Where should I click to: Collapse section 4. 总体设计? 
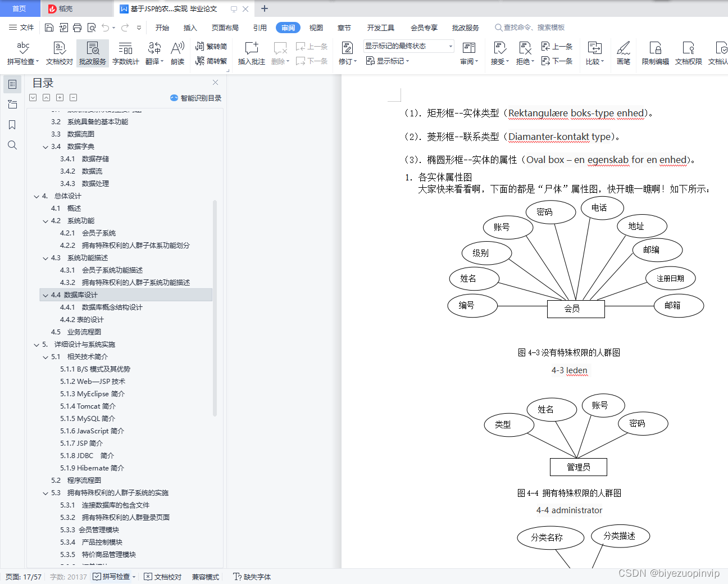[x=37, y=196]
